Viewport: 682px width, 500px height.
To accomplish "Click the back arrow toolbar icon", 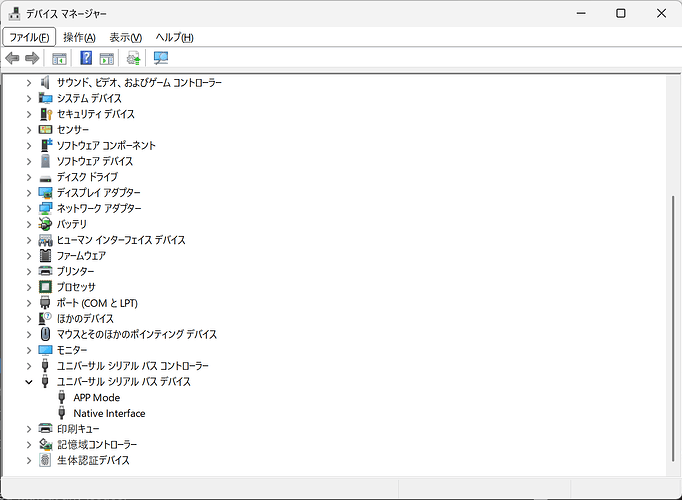I will [13, 59].
